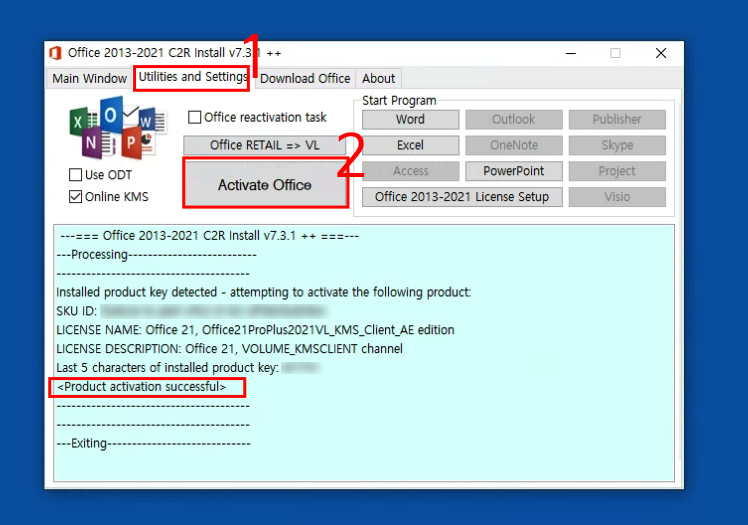
Task: Click the 'Installed product key detected' log line
Action: [263, 292]
